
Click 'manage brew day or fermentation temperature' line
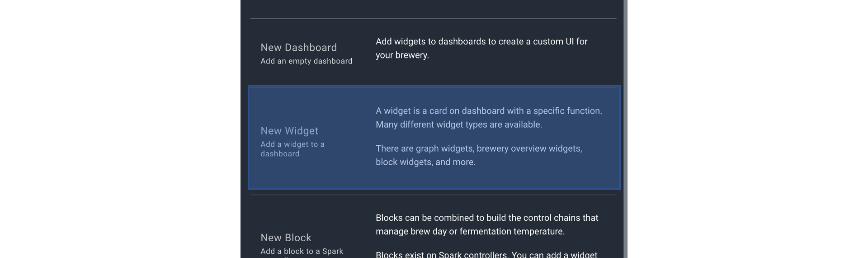tap(470, 231)
